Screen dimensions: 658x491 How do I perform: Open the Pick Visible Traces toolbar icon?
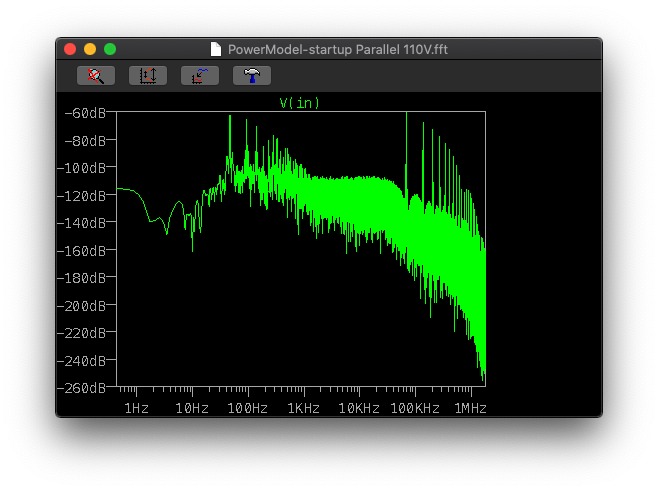[x=200, y=76]
